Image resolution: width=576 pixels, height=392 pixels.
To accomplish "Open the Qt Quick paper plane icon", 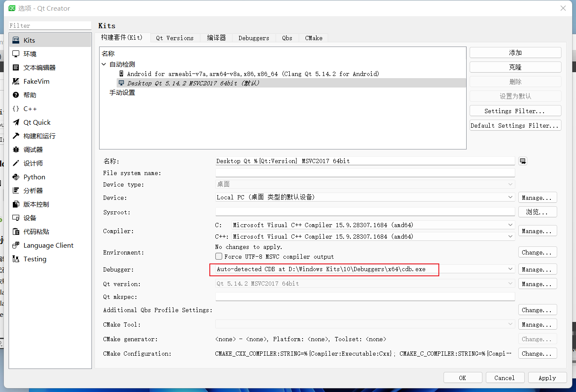I will (x=16, y=122).
